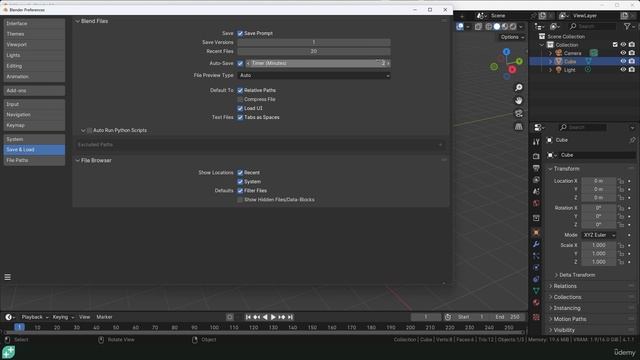
Task: Click the Auto-Save Timer (Minutes) field
Action: pyautogui.click(x=318, y=63)
